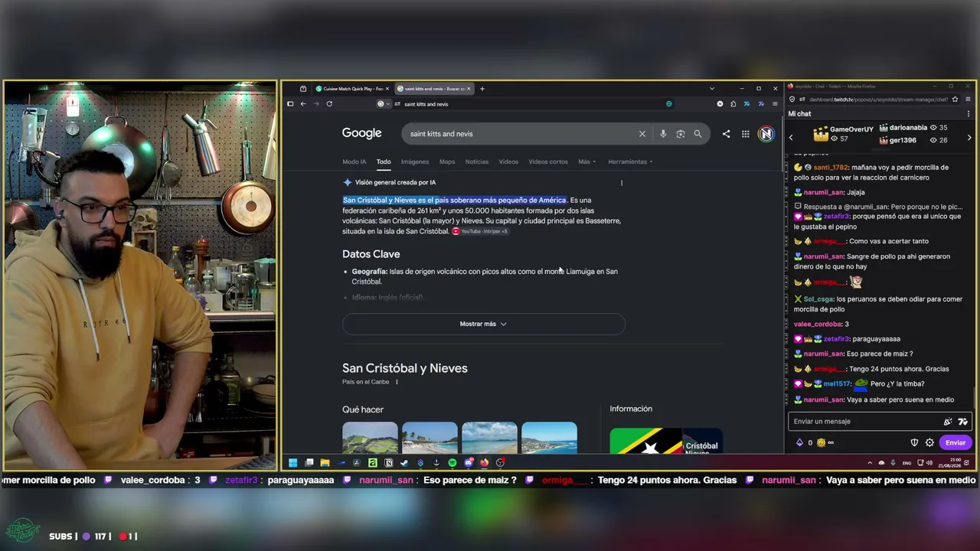This screenshot has width=980, height=551.
Task: Open Firefox from the taskbar
Action: pyautogui.click(x=485, y=462)
